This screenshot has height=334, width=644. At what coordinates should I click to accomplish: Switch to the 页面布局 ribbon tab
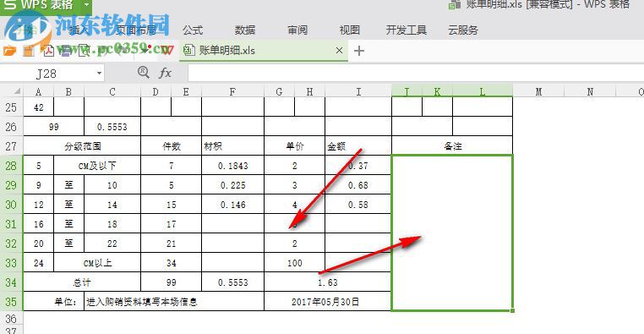tap(136, 30)
